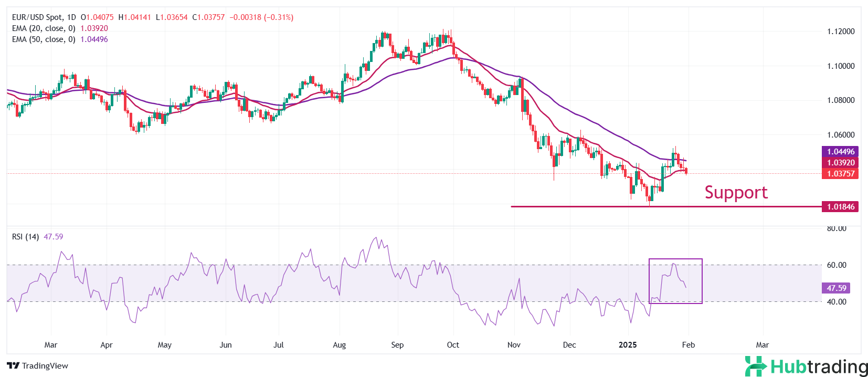The height and width of the screenshot is (377, 868).
Task: Select the EMA (50, close, 0) legend
Action: (44, 39)
